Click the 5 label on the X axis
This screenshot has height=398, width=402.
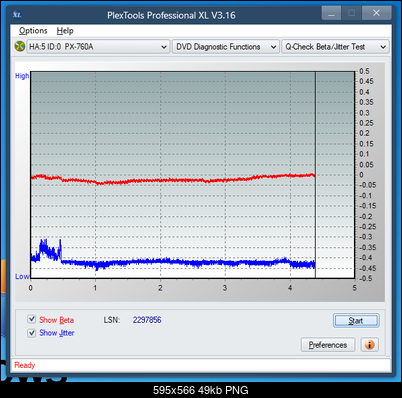point(354,288)
